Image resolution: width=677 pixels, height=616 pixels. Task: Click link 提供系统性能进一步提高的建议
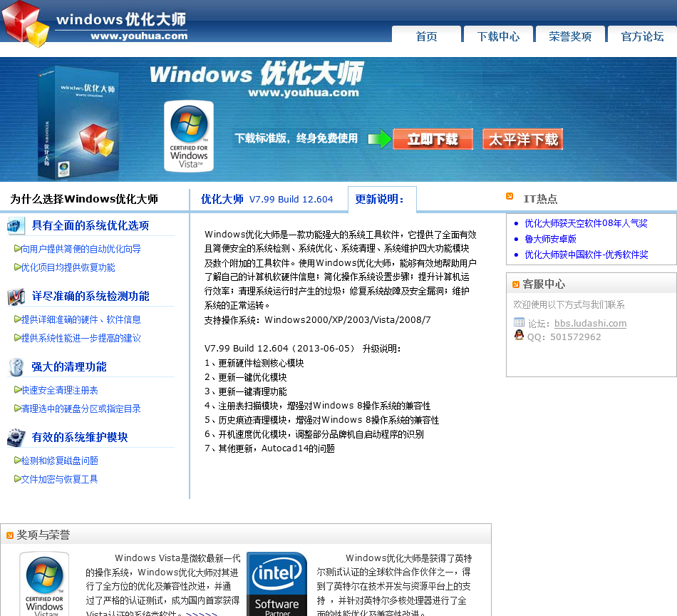click(81, 338)
